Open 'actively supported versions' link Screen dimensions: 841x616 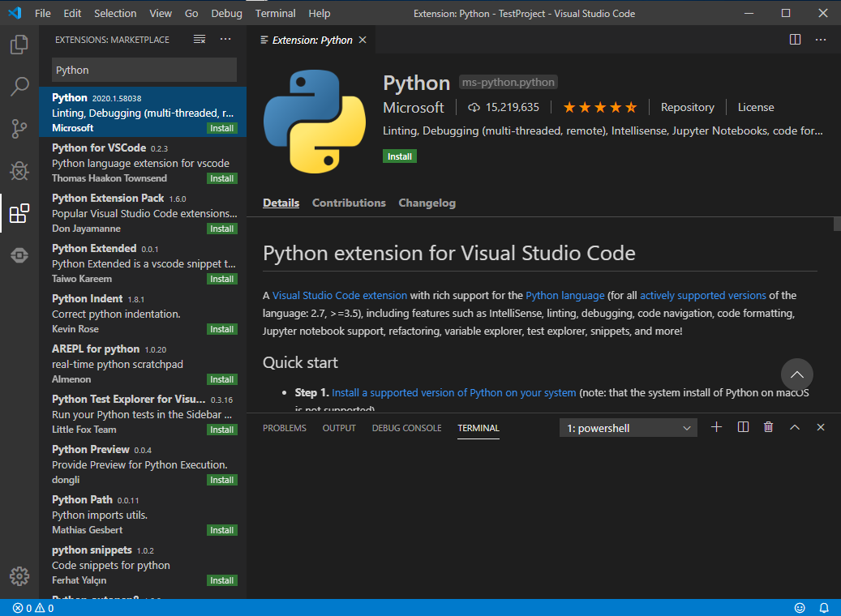[x=702, y=295]
